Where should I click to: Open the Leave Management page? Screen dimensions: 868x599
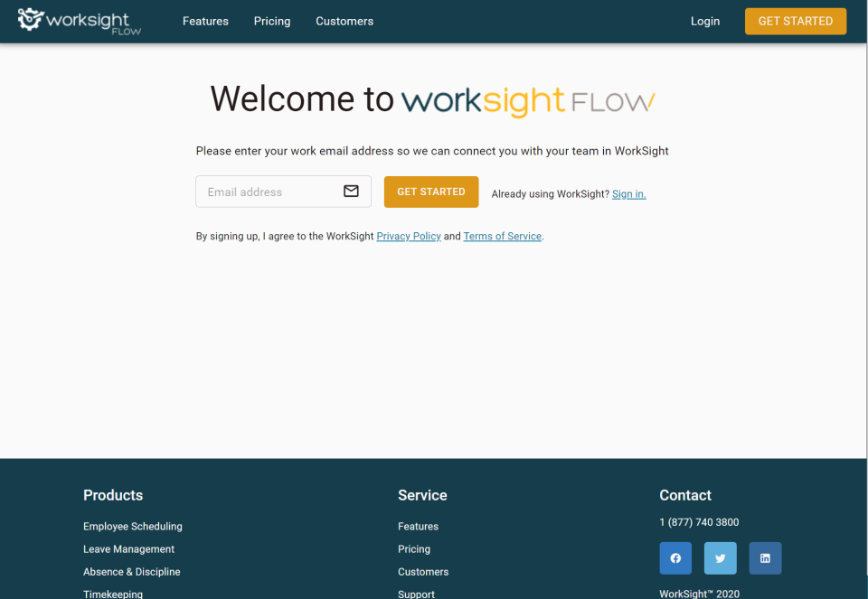128,548
